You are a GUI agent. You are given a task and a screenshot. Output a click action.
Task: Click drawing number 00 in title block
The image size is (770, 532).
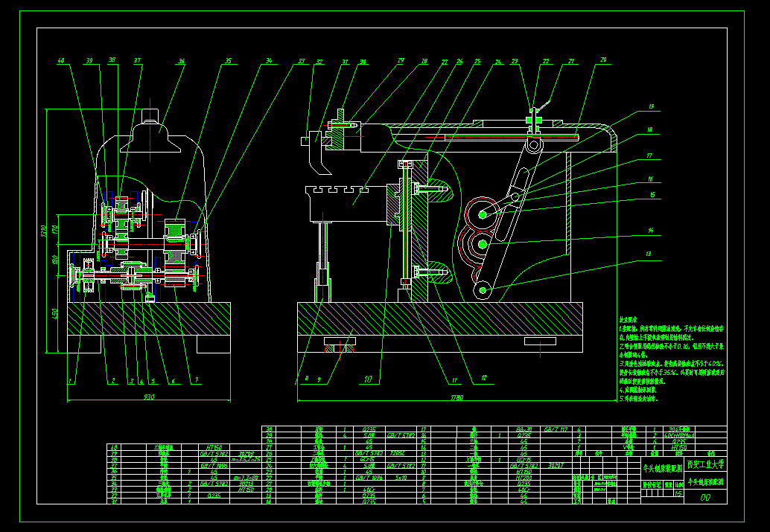(705, 497)
